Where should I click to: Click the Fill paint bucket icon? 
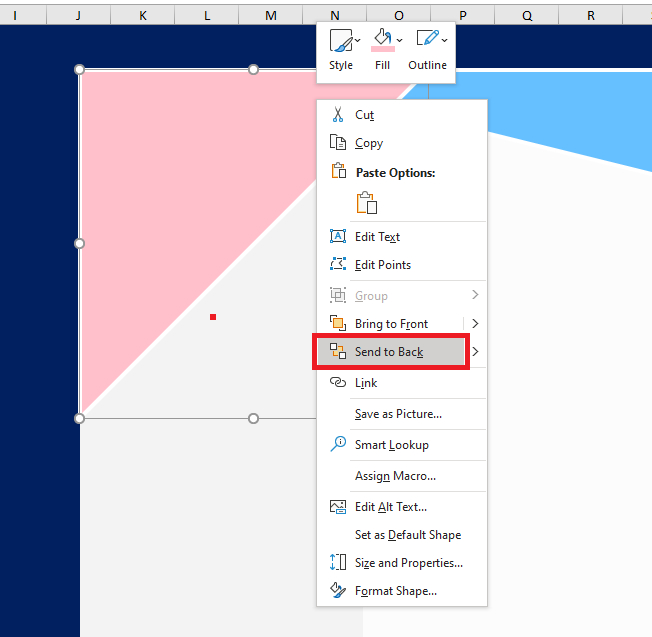click(x=383, y=37)
